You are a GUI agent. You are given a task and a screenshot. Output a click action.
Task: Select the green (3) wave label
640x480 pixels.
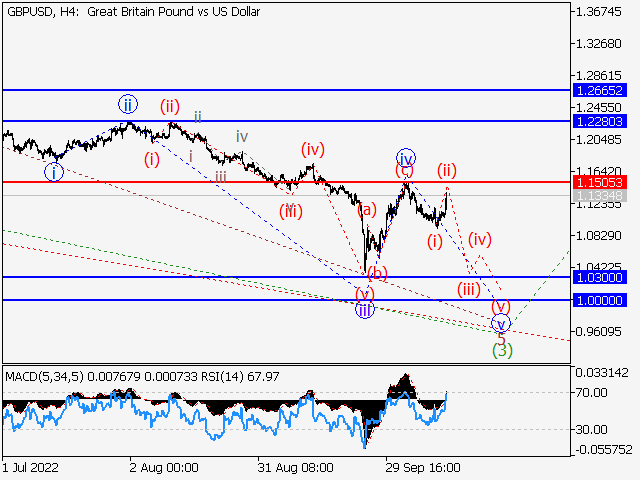(502, 350)
